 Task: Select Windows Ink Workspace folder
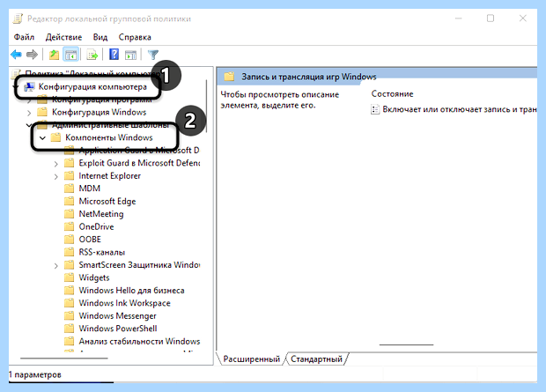(x=125, y=303)
